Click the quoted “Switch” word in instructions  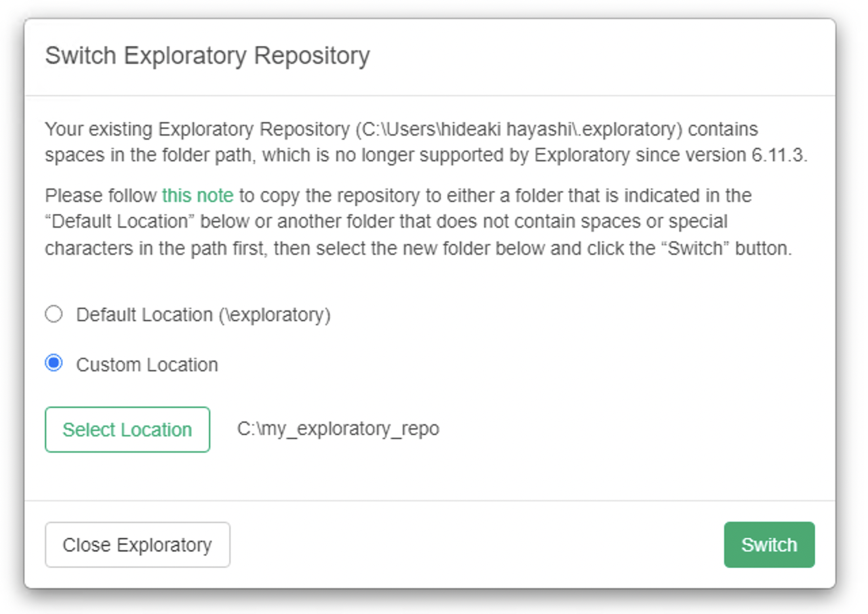692,248
